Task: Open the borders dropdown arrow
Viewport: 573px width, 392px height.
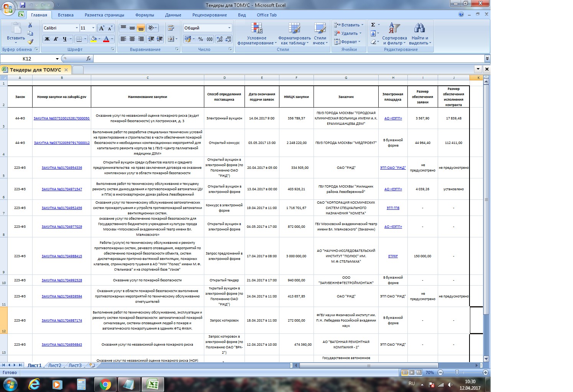Action: tap(85, 39)
